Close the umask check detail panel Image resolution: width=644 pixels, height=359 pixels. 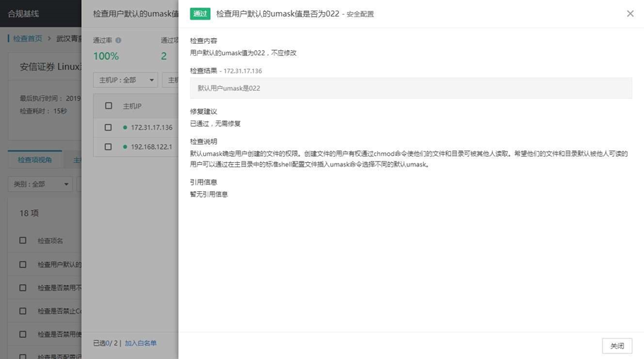[x=630, y=13]
